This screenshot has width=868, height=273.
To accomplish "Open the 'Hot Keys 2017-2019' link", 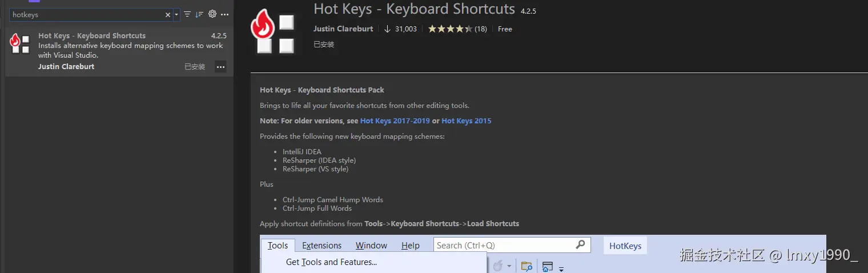I will coord(395,121).
